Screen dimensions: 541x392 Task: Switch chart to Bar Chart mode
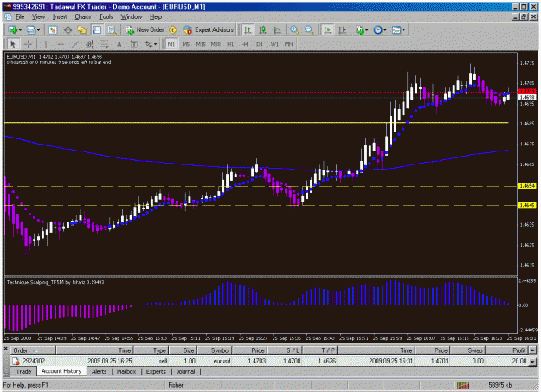click(x=248, y=30)
